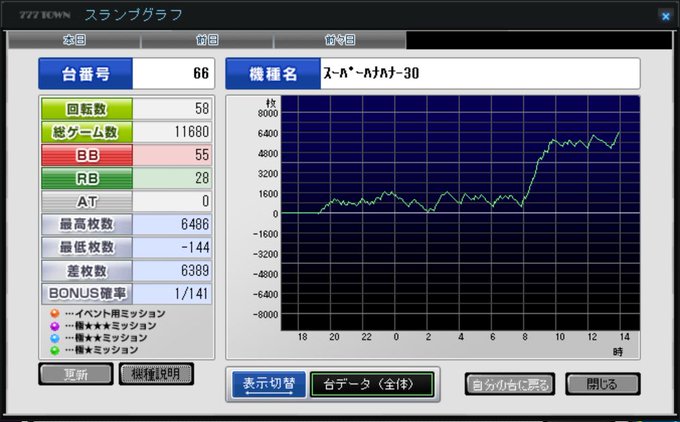Image resolution: width=680 pixels, height=422 pixels.
Task: Click the AT label
Action: coord(87,201)
